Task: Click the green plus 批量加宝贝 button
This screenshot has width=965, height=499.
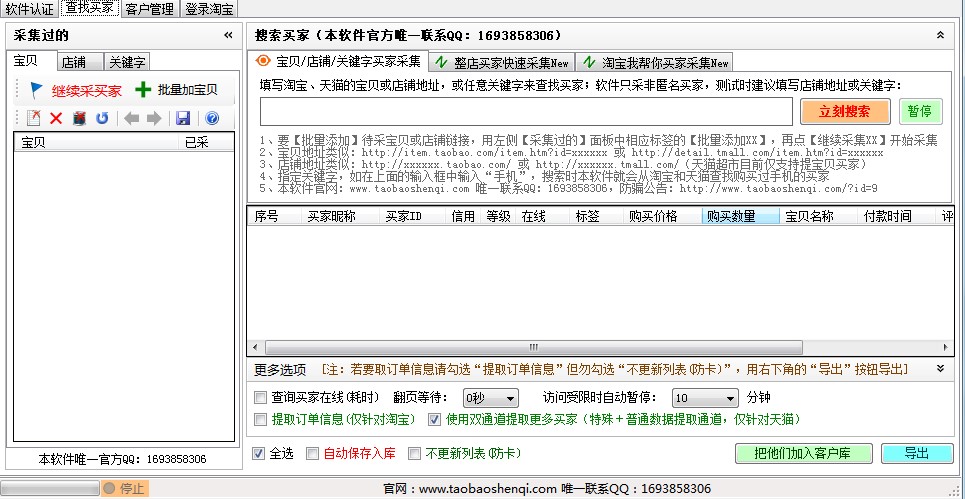Action: [176, 90]
